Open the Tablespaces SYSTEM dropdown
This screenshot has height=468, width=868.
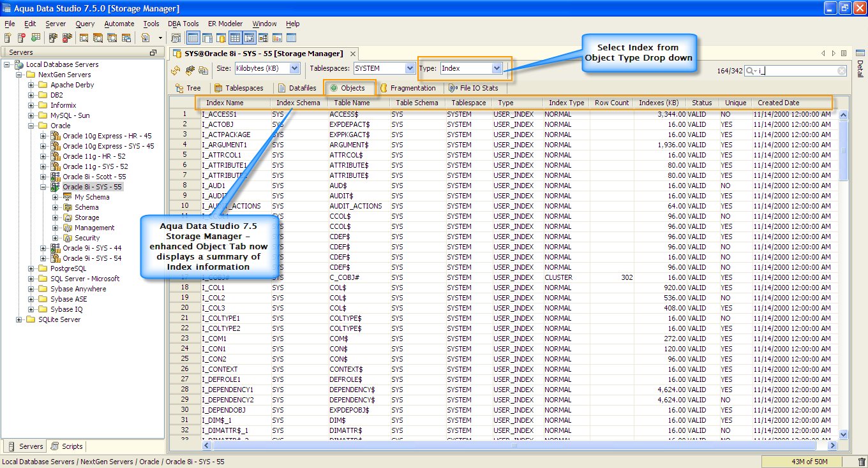point(410,68)
